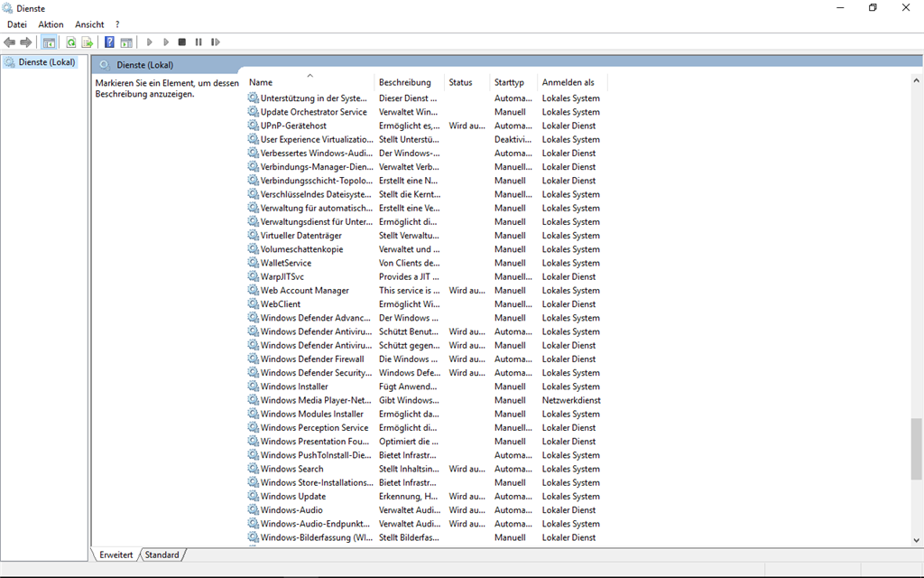
Task: Click the gear icon beside WalletService
Action: click(x=253, y=263)
